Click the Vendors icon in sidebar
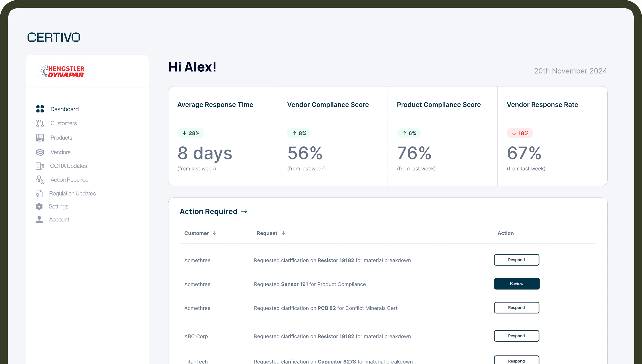 click(x=40, y=152)
